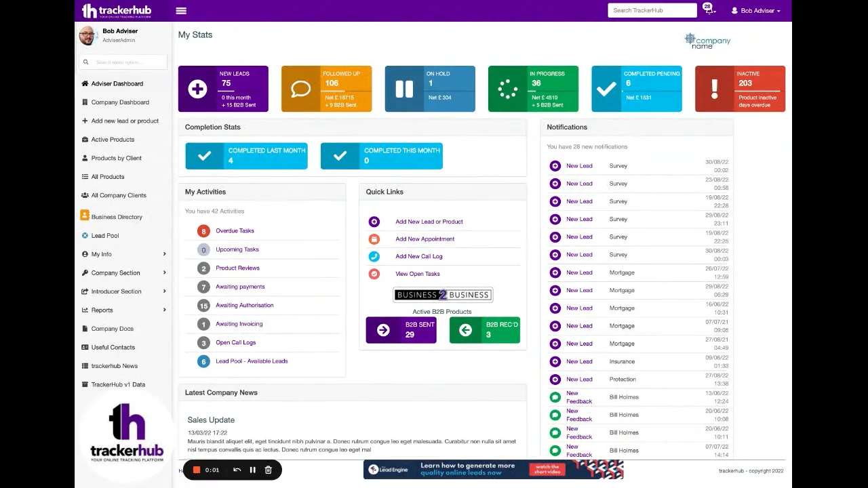Image resolution: width=868 pixels, height=488 pixels.
Task: Pause the screen recording
Action: [x=252, y=470]
